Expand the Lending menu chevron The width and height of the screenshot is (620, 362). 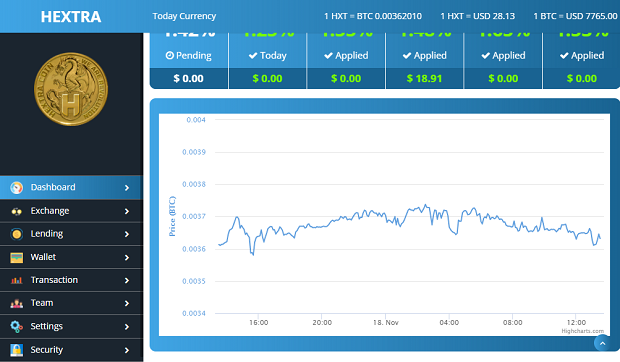coord(127,234)
